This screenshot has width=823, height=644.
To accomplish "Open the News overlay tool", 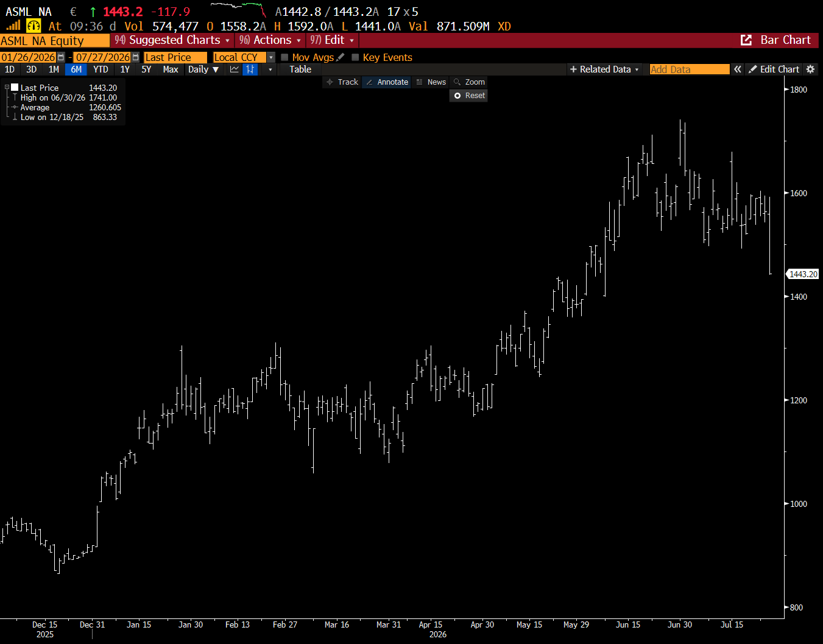I will point(431,82).
